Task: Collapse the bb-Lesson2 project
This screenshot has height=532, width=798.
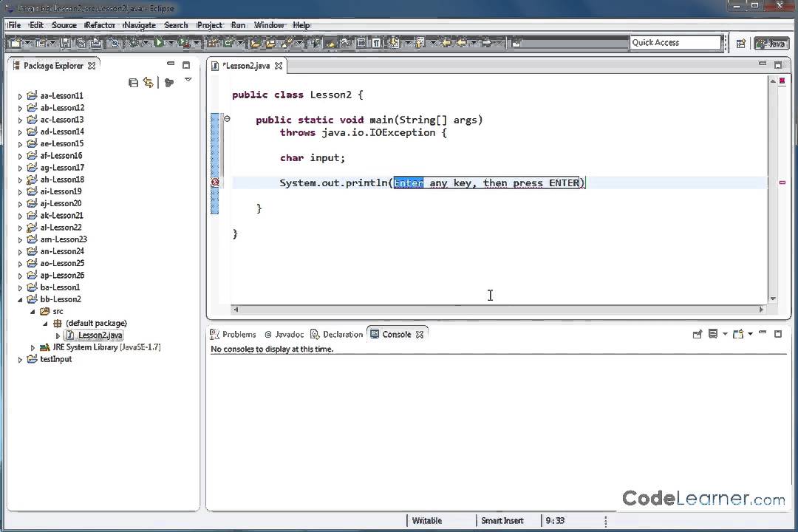Action: point(20,300)
